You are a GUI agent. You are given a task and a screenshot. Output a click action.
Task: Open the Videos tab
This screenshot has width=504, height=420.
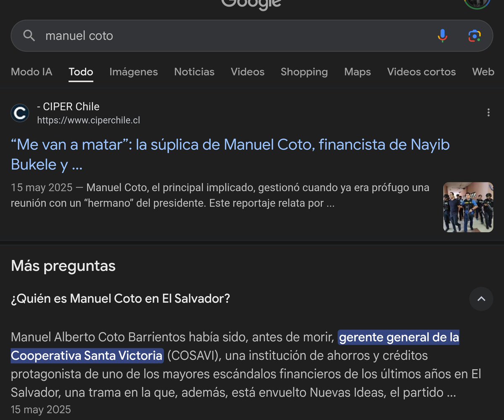pos(248,72)
